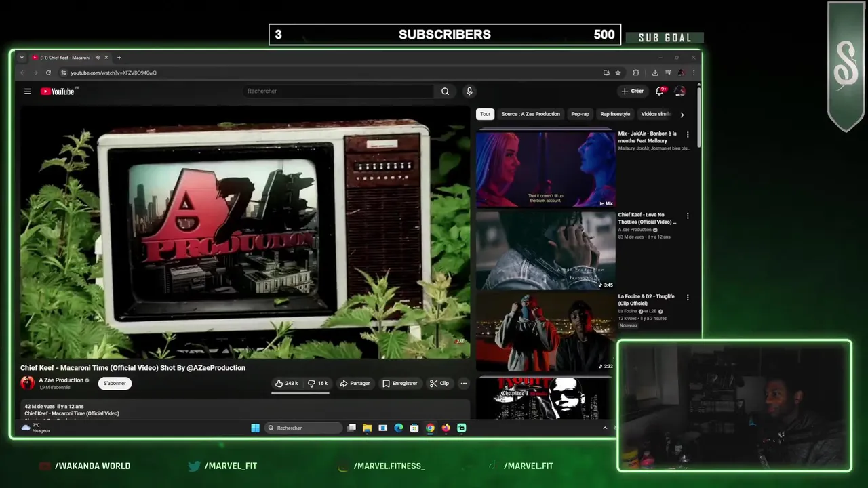Open La Fouine & D2 - Thuglife title
The width and height of the screenshot is (868, 488).
pyautogui.click(x=646, y=300)
